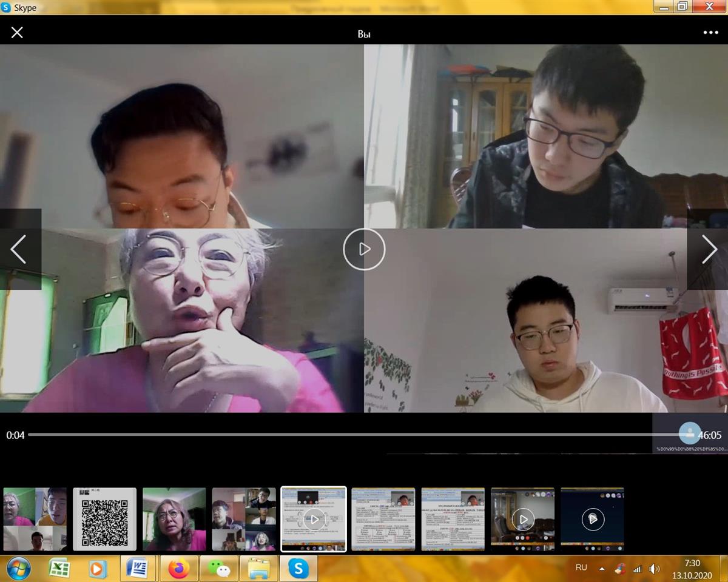Select the woman in pink thumbnail
The width and height of the screenshot is (728, 582).
click(x=174, y=519)
